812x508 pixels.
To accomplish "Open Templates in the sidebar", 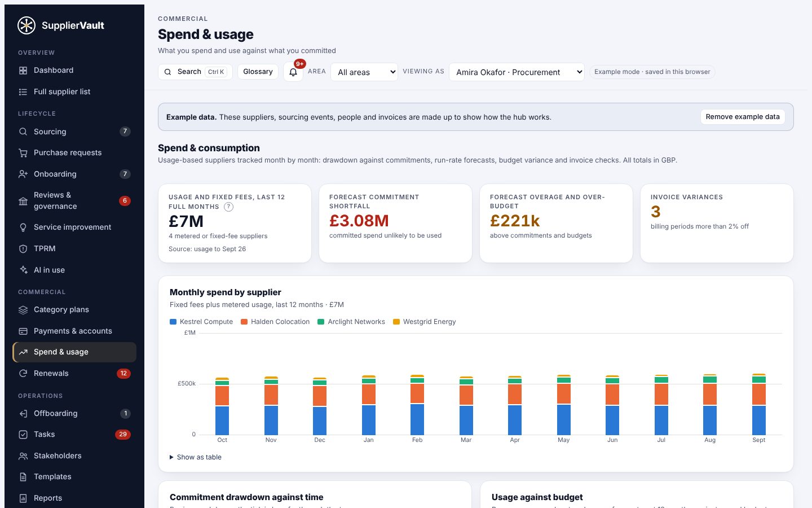I will point(74,477).
